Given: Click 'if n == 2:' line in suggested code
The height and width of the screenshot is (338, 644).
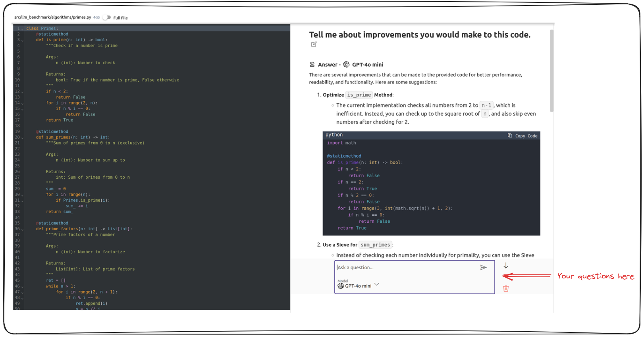Looking at the screenshot, I should pyautogui.click(x=351, y=182).
